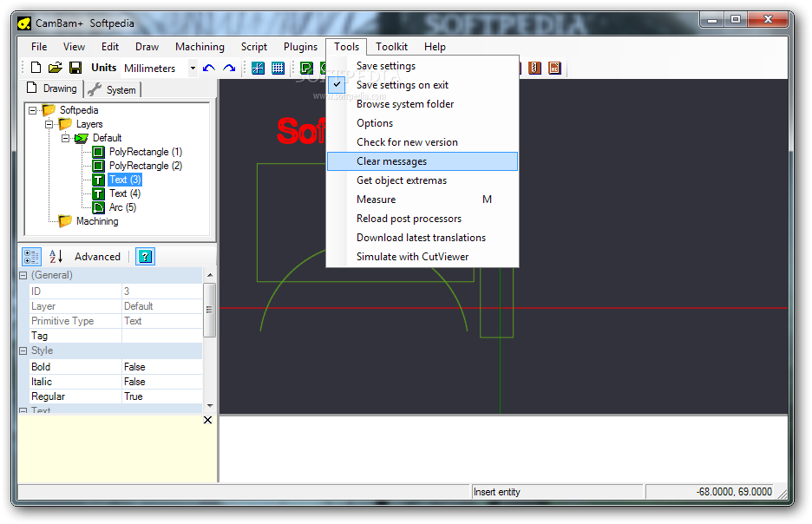Select the Machining folder in tree
This screenshot has height=524, width=812.
point(97,221)
